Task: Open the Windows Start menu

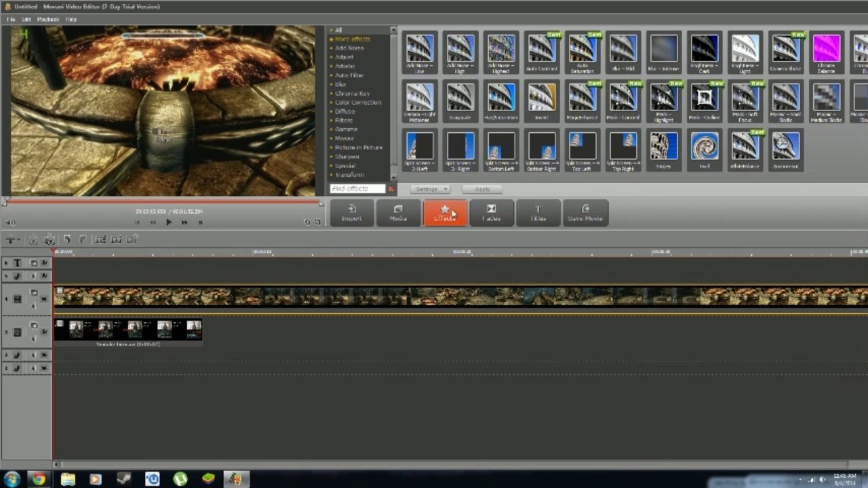Action: pyautogui.click(x=12, y=479)
